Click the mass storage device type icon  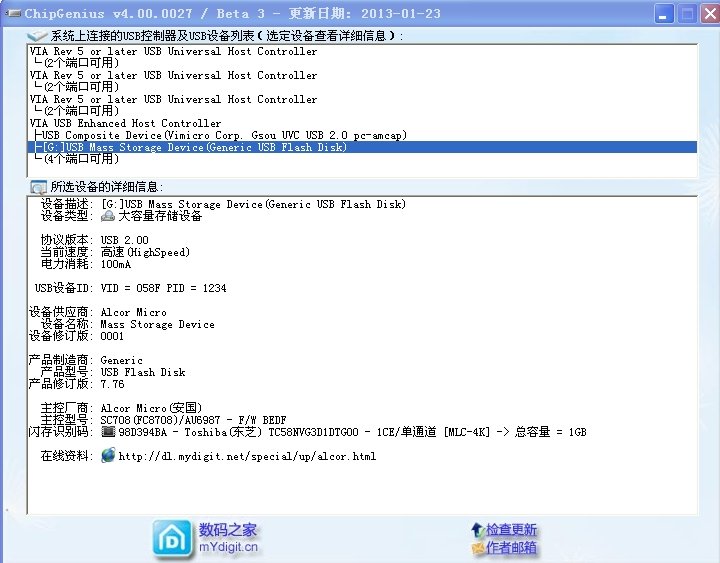(108, 216)
